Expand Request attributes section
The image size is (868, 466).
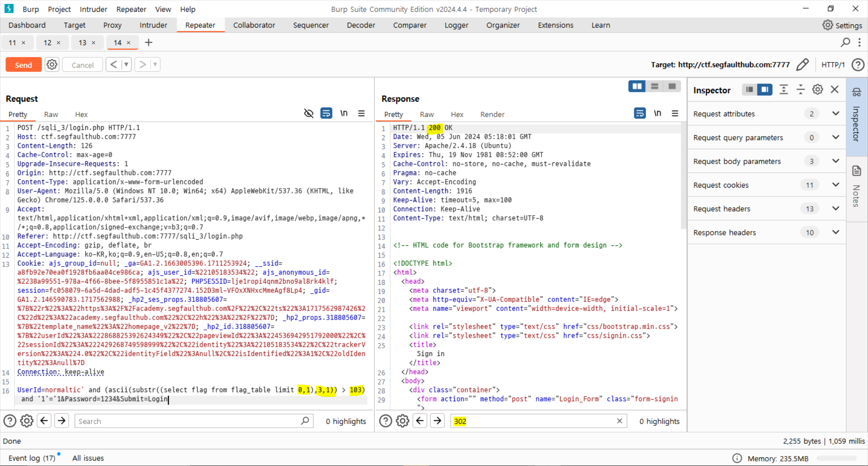(x=835, y=113)
